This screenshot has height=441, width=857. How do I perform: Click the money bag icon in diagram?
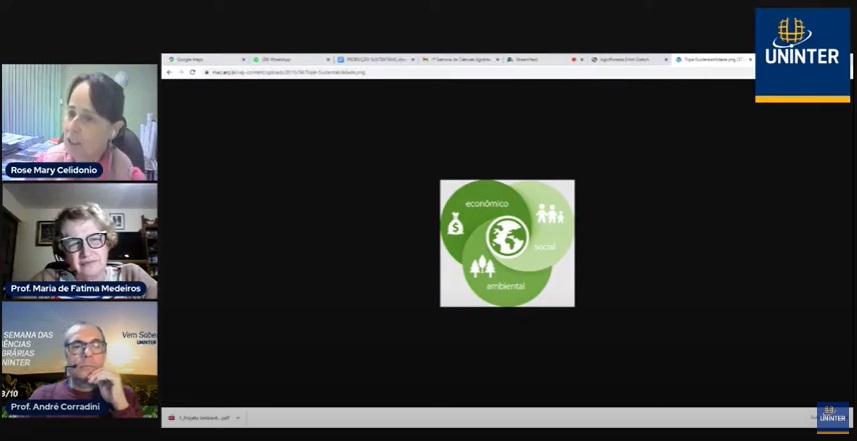click(x=455, y=226)
